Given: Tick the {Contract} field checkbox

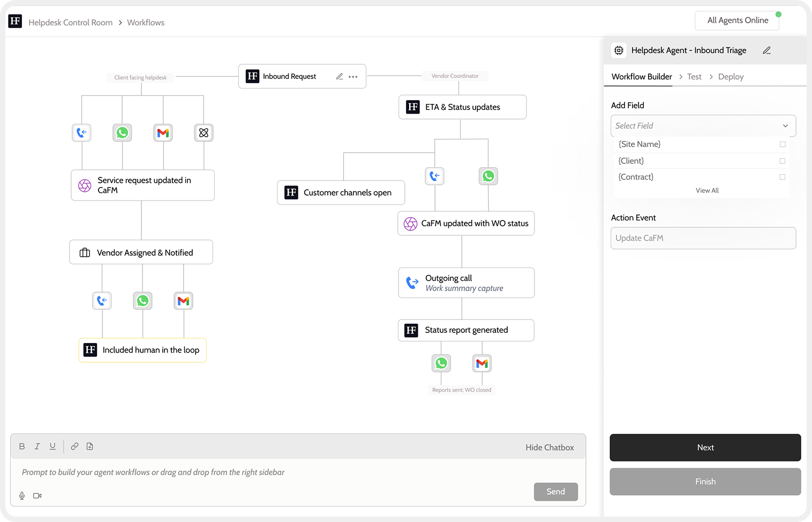Looking at the screenshot, I should coord(783,177).
